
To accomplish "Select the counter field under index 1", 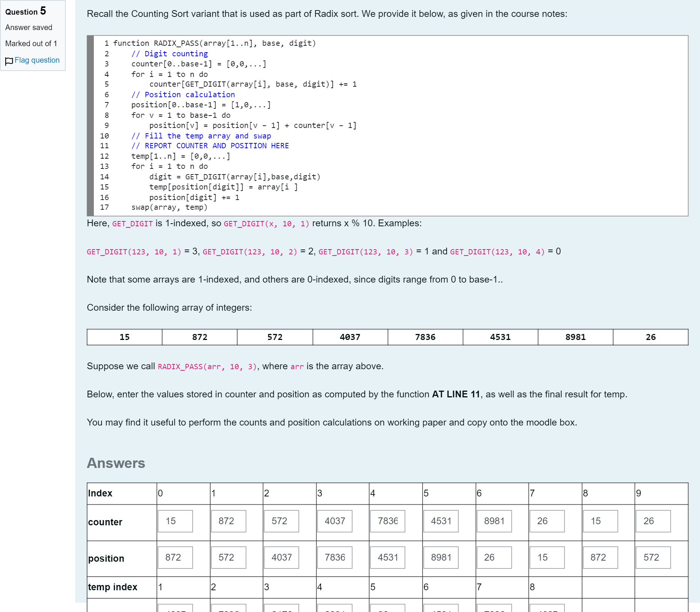I will pos(229,521).
